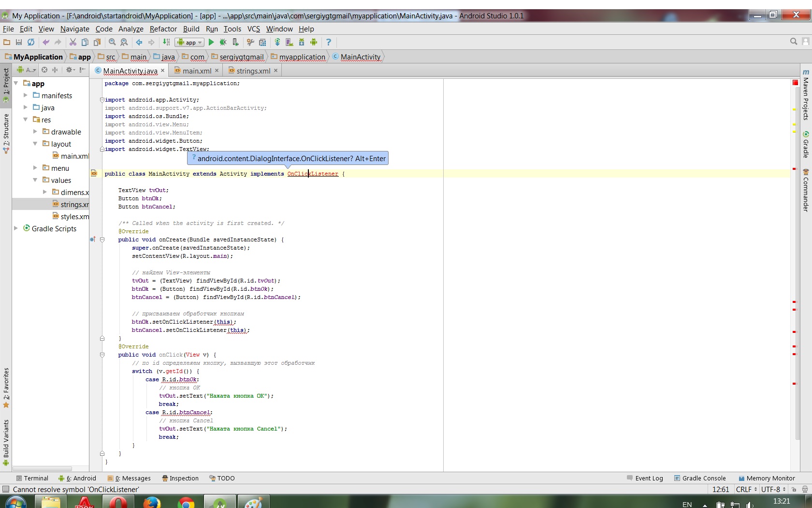Toggle the Favorites tool window
The width and height of the screenshot is (812, 508).
point(6,388)
